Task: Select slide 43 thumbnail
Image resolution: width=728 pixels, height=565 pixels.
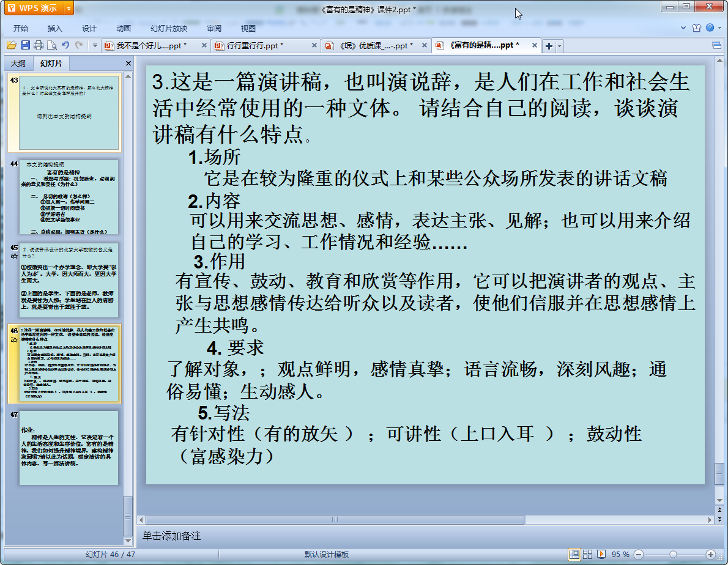Action: point(69,113)
